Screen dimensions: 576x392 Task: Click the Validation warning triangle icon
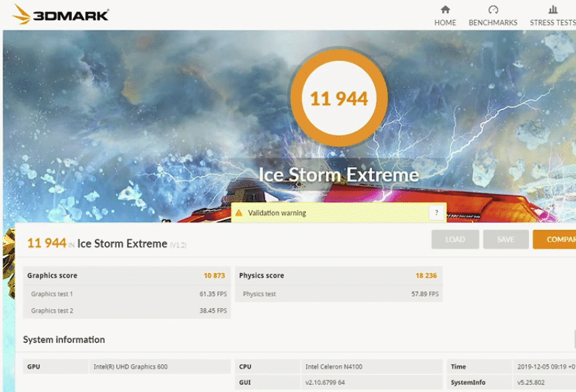[239, 213]
